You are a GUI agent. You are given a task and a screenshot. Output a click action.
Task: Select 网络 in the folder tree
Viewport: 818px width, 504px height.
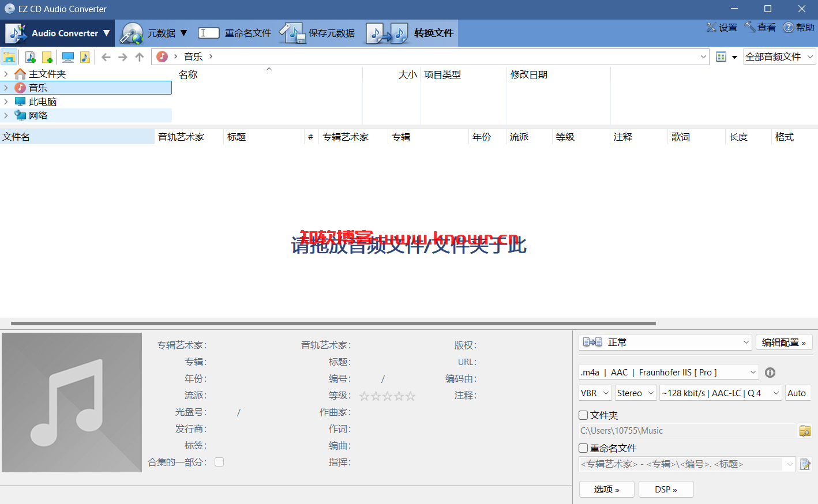pos(38,115)
